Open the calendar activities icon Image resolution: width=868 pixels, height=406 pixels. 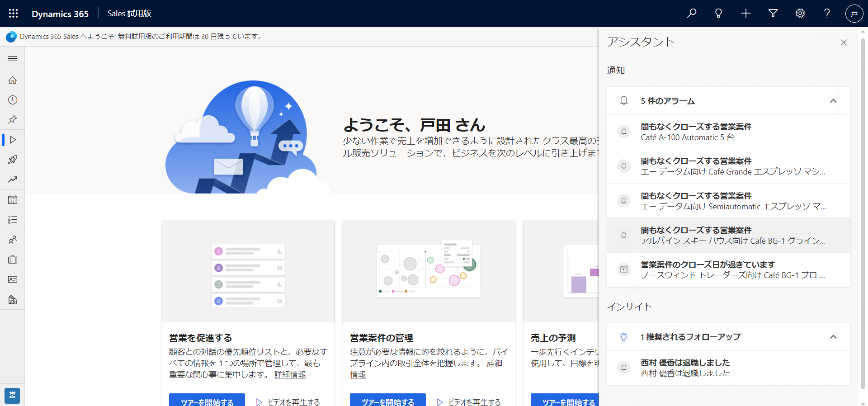pos(13,199)
